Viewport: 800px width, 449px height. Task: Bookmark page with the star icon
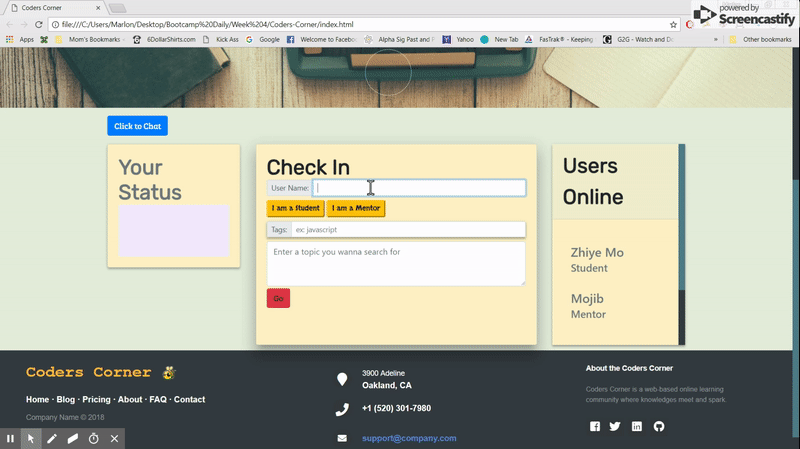[673, 24]
